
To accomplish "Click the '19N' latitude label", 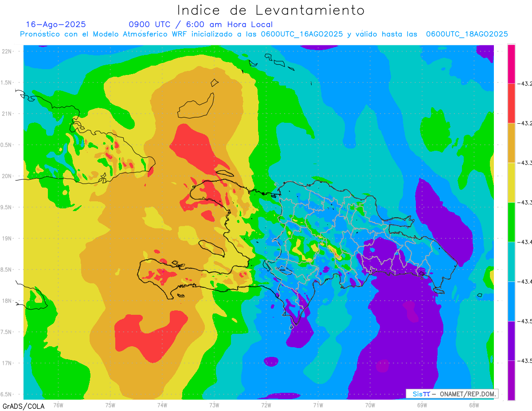I will click(x=8, y=239).
